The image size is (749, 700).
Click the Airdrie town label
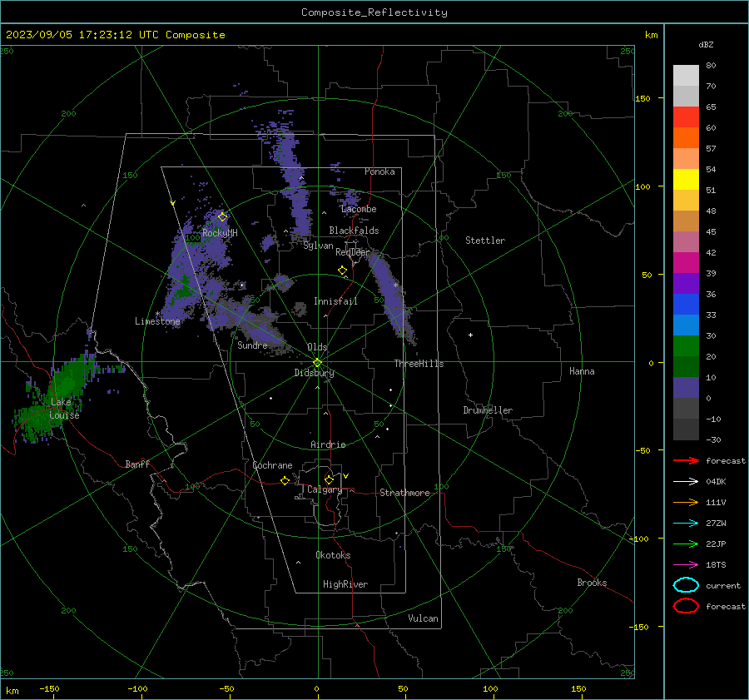tap(328, 444)
